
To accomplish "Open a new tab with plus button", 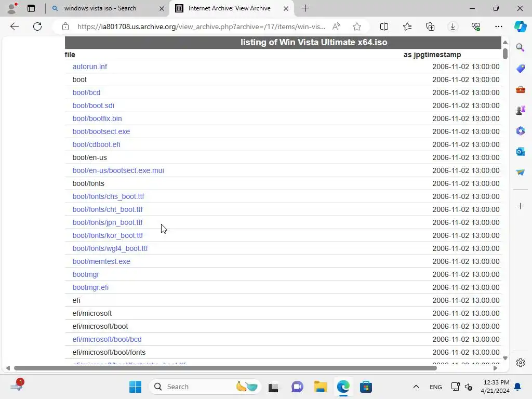I will (305, 8).
